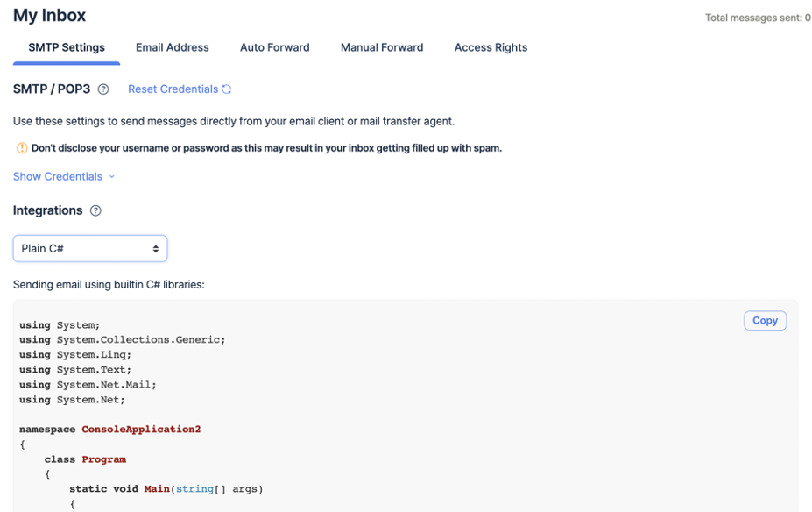Screen dimensions: 812x512
Task: Click the help icon next to Integrations
Action: 95,210
